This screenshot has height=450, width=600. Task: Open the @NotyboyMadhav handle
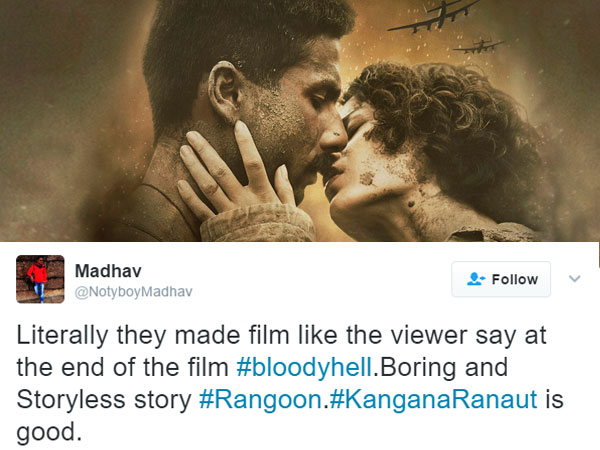[134, 292]
